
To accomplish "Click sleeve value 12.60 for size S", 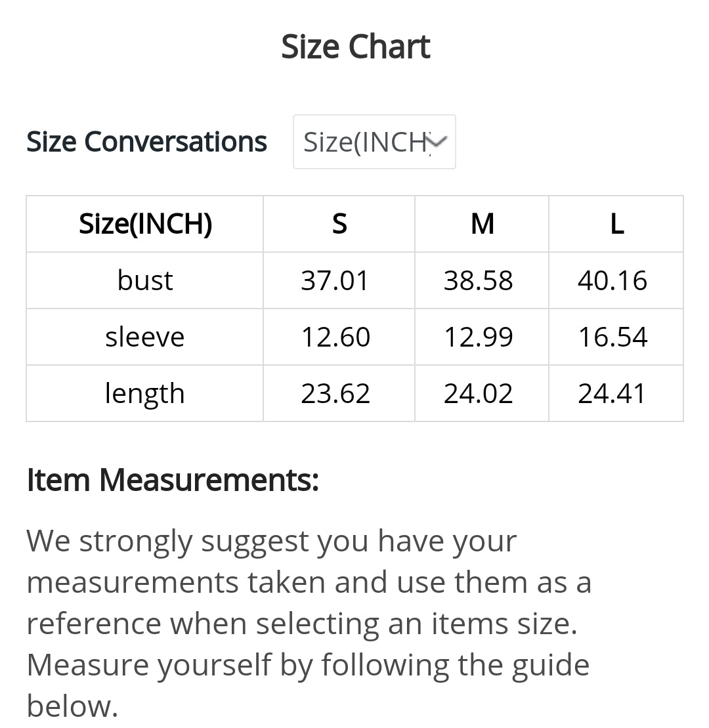I will [x=335, y=337].
